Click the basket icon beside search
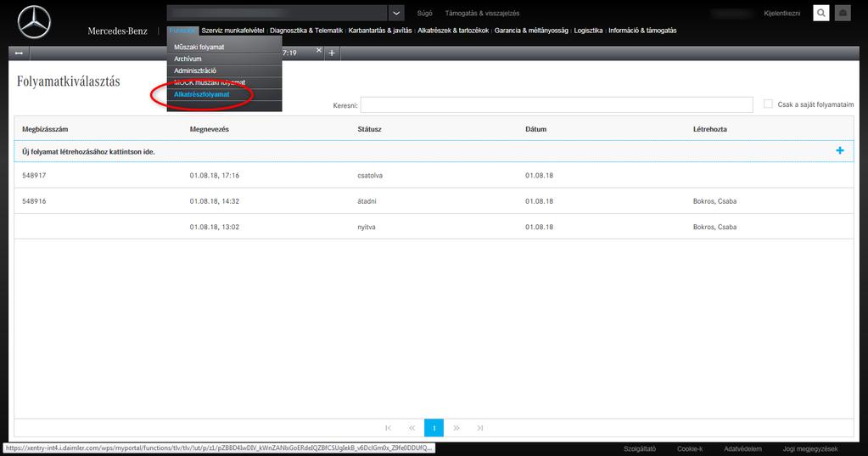Screen dimensions: 868x456 [x=843, y=13]
